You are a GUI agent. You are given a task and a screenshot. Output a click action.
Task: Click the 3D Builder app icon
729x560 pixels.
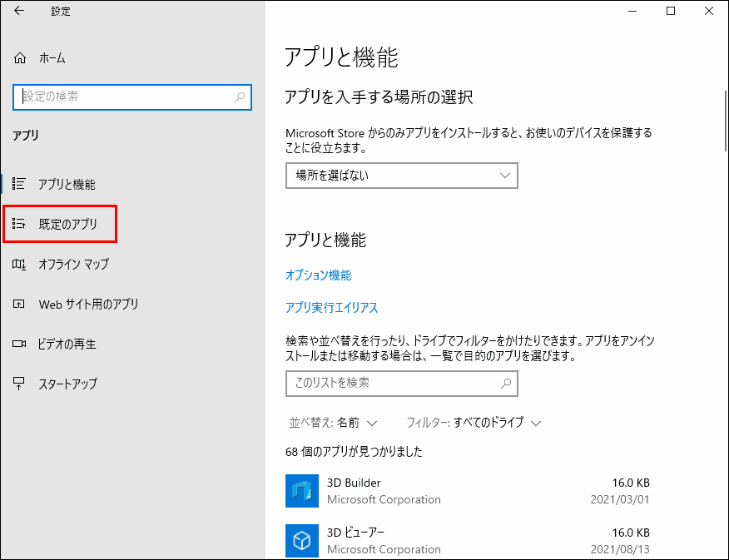coord(302,491)
